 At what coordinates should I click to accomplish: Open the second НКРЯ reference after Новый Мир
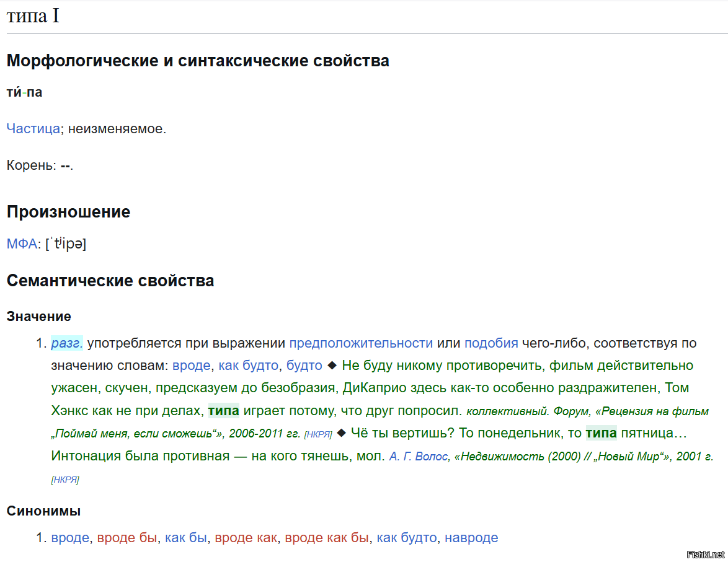pos(65,480)
